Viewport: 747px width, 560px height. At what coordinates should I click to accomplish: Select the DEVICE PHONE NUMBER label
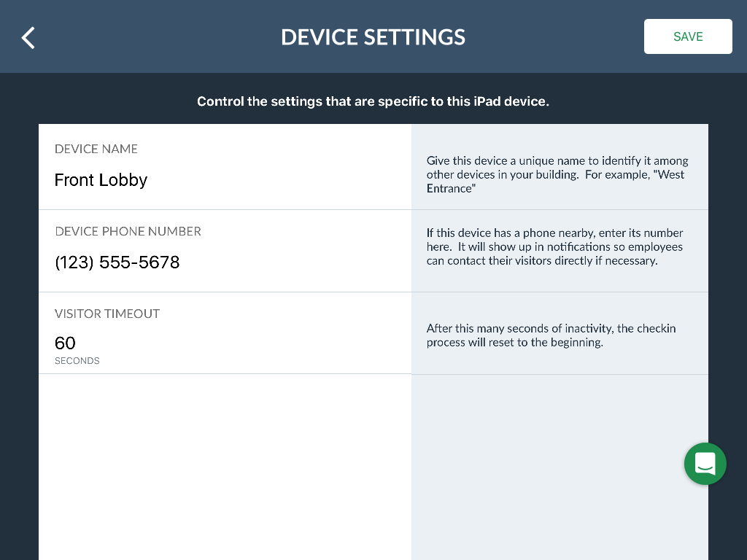[128, 231]
